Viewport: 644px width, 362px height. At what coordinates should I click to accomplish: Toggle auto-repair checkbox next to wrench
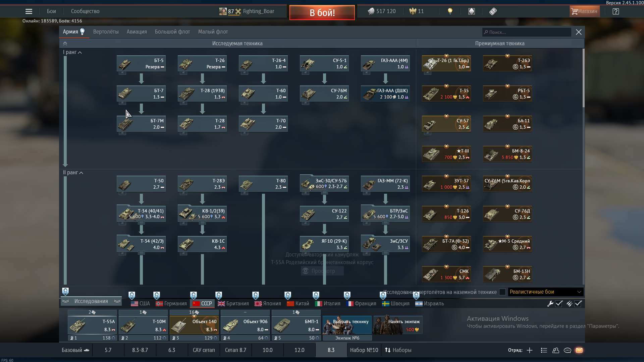point(559,304)
